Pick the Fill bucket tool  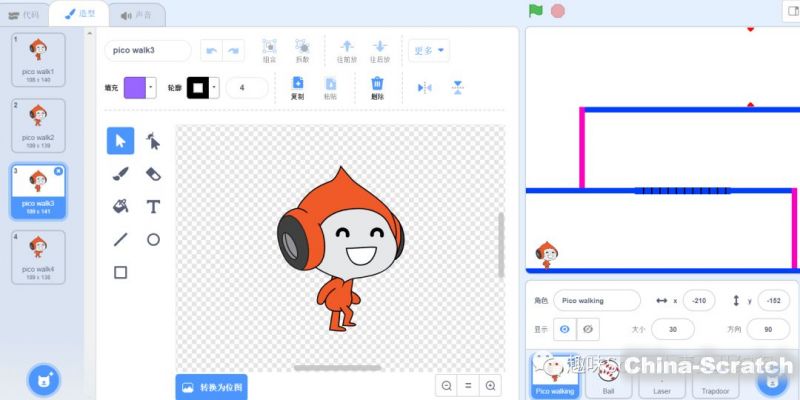120,207
